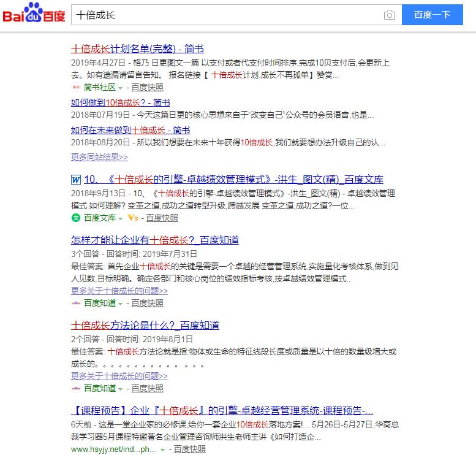Image resolution: width=476 pixels, height=455 pixels.
Task: Click 更多关于十倍成长的问题>> under 怎样才能 result
Action: [x=119, y=291]
